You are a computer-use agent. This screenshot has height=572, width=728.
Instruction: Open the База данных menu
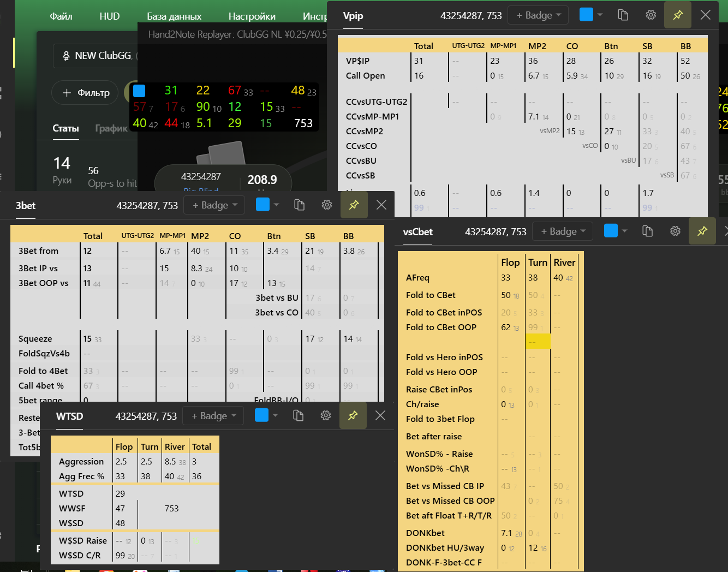(174, 16)
